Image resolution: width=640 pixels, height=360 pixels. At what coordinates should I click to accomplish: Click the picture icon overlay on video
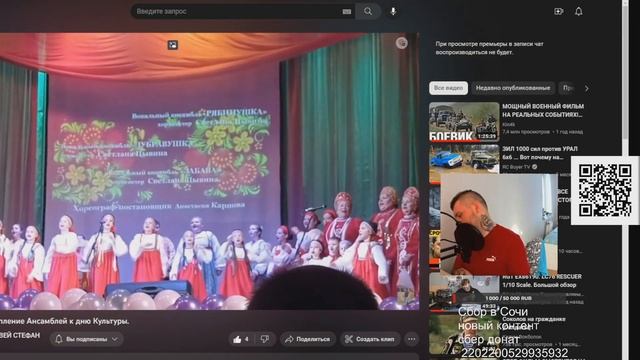(x=173, y=45)
